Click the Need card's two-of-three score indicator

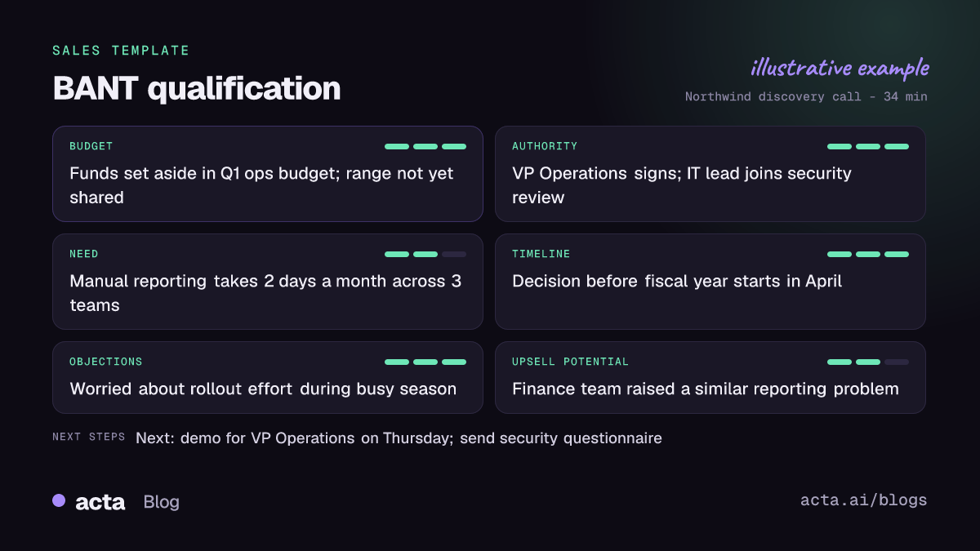click(x=425, y=255)
